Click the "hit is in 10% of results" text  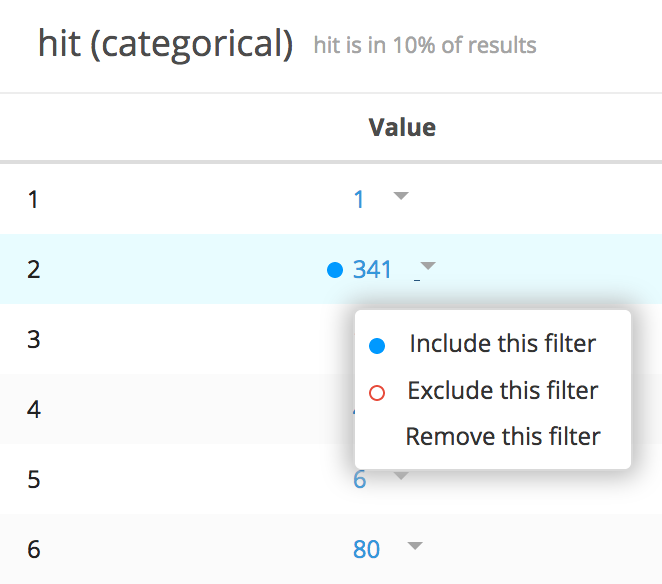425,45
